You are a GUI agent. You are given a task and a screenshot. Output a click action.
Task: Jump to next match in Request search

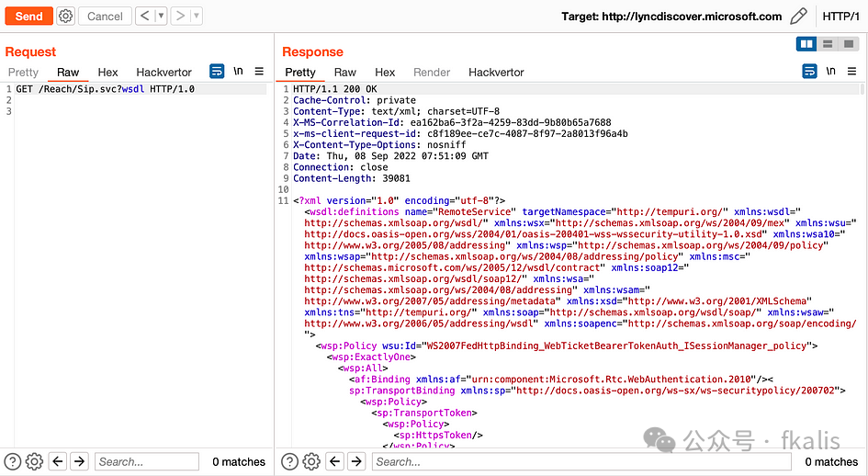(x=80, y=461)
